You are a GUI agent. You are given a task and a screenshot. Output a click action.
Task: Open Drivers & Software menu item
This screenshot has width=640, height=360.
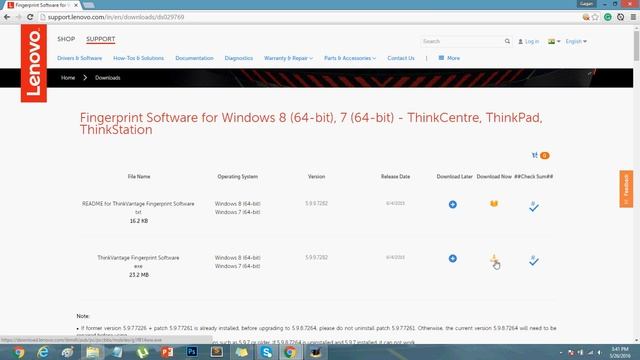(80, 58)
